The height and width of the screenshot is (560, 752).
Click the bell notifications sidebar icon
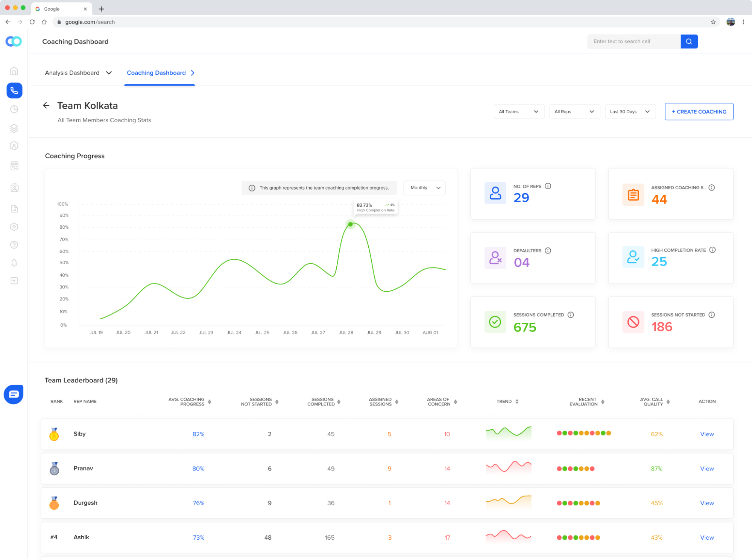tap(14, 263)
